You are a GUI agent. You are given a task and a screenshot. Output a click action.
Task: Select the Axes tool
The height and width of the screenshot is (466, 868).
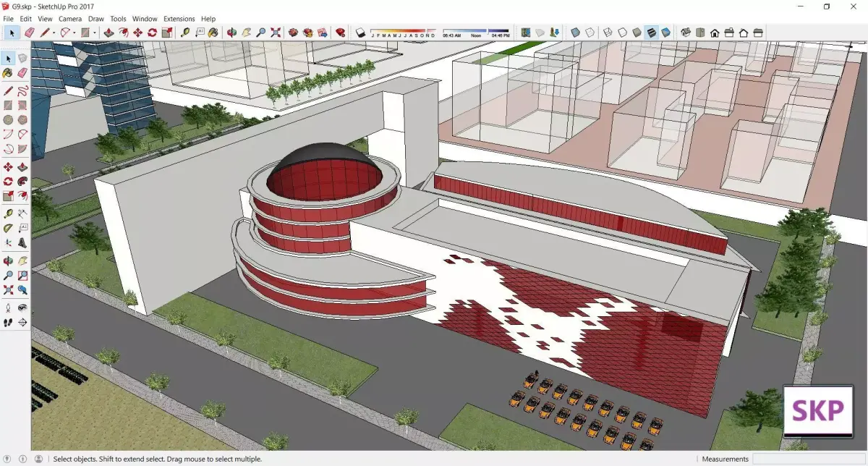click(x=8, y=243)
